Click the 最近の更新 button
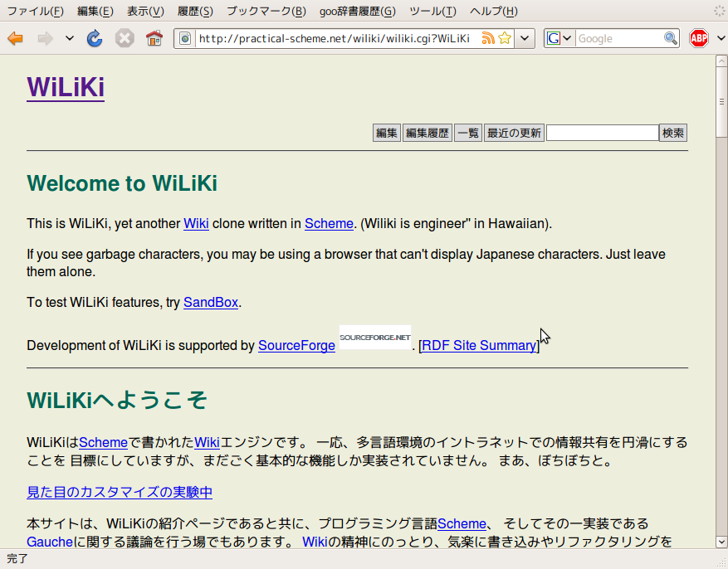The image size is (728, 569). coord(514,133)
